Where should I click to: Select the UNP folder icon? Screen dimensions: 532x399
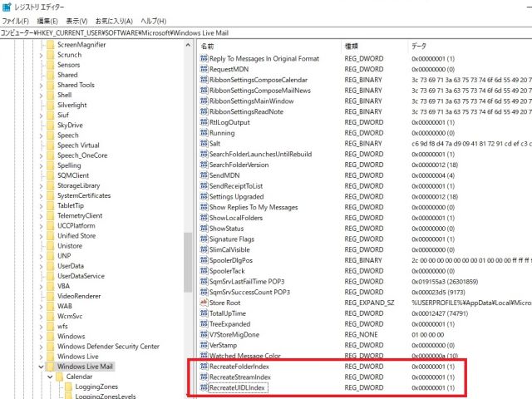(50, 256)
